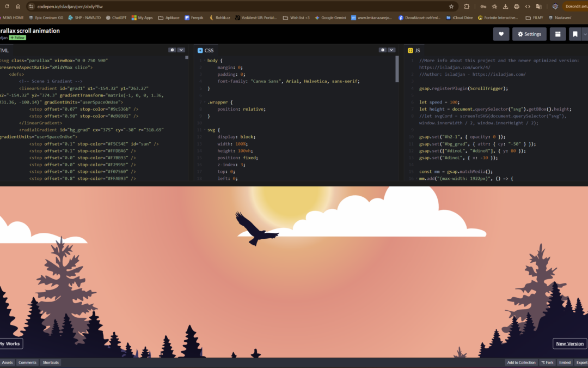Image resolution: width=588 pixels, height=368 pixels.
Task: Click the heart icon to like the pen
Action: tap(501, 34)
